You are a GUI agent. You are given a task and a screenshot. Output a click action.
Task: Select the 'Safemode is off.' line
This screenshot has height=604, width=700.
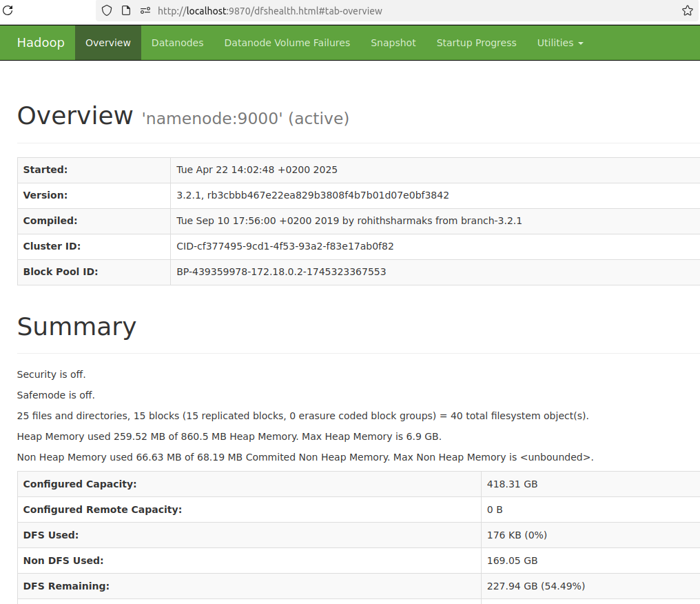56,395
